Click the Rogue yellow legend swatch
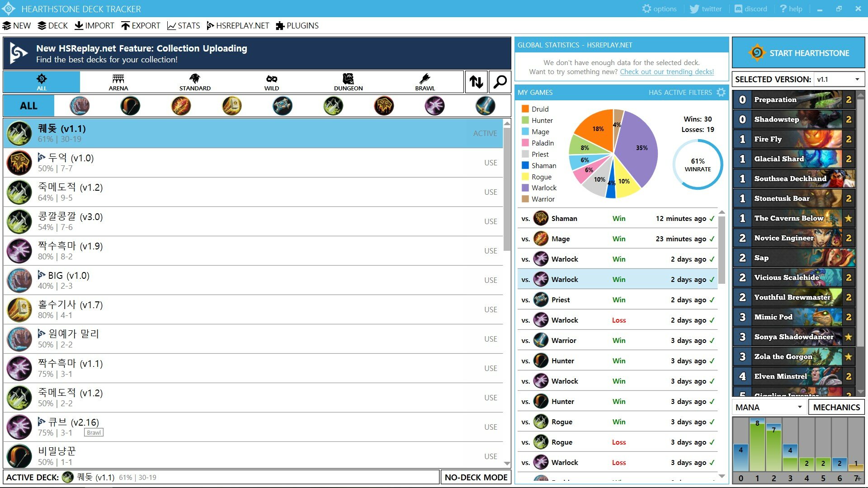 coord(525,177)
